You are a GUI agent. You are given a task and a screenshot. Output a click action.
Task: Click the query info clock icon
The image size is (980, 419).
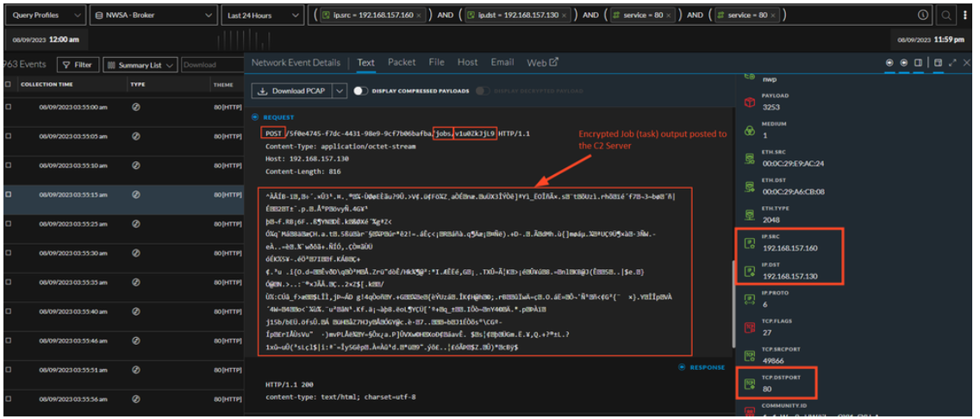click(923, 16)
